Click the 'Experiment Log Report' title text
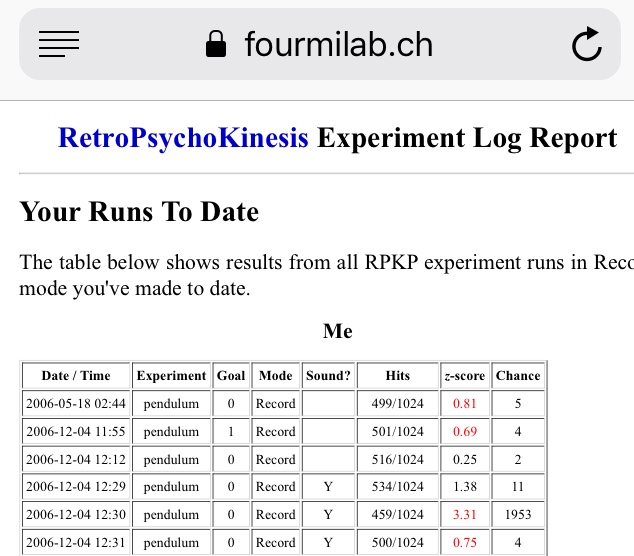 [467, 139]
